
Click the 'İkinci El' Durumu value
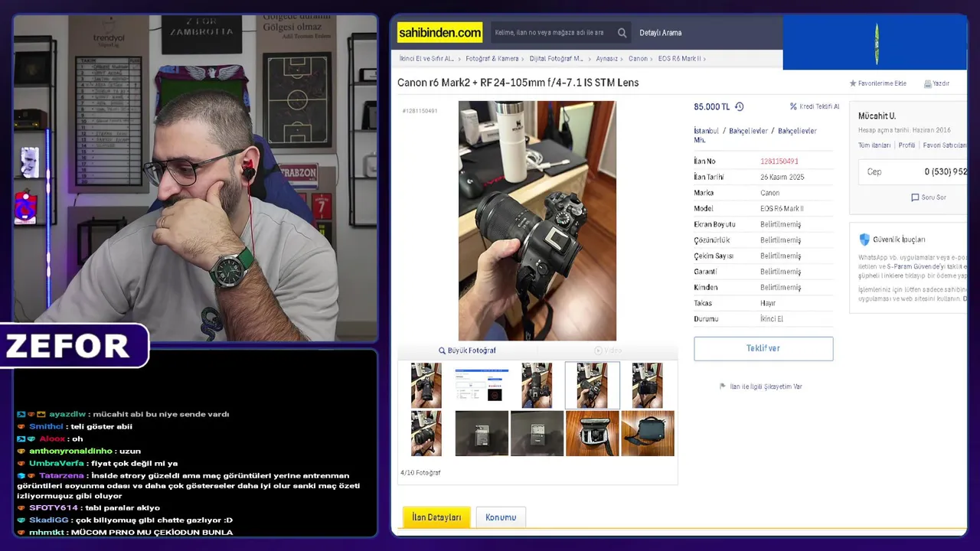[x=772, y=319]
